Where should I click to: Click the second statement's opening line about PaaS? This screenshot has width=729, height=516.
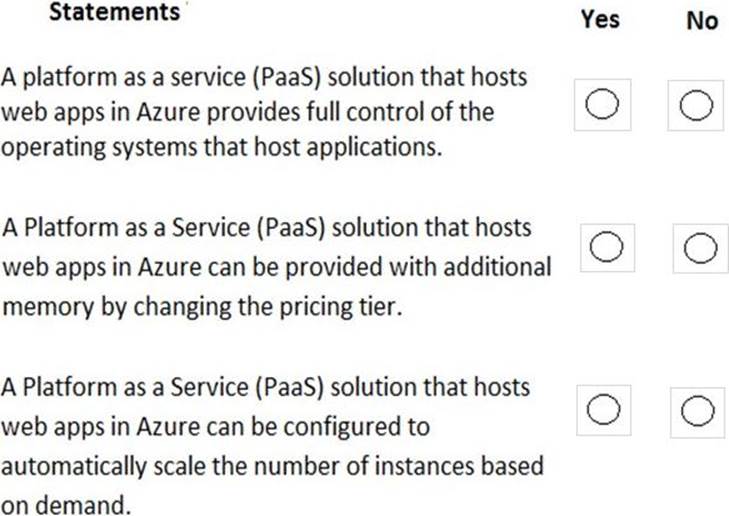pyautogui.click(x=266, y=229)
